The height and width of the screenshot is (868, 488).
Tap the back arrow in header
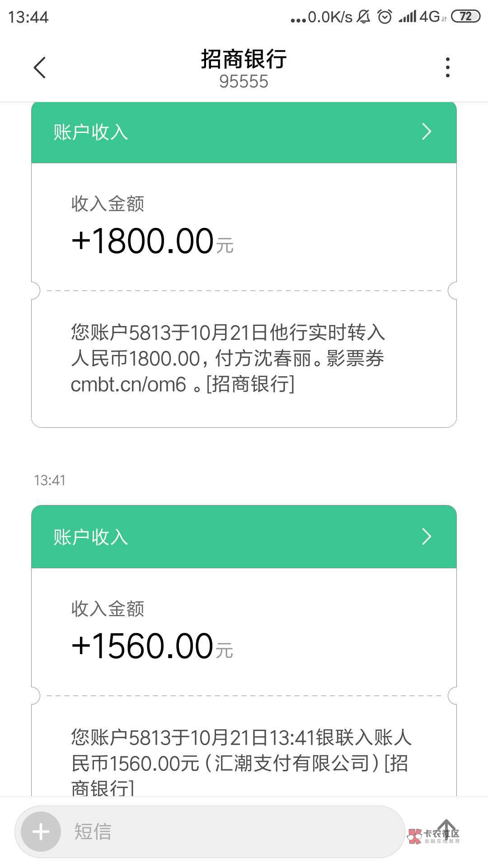(x=40, y=68)
